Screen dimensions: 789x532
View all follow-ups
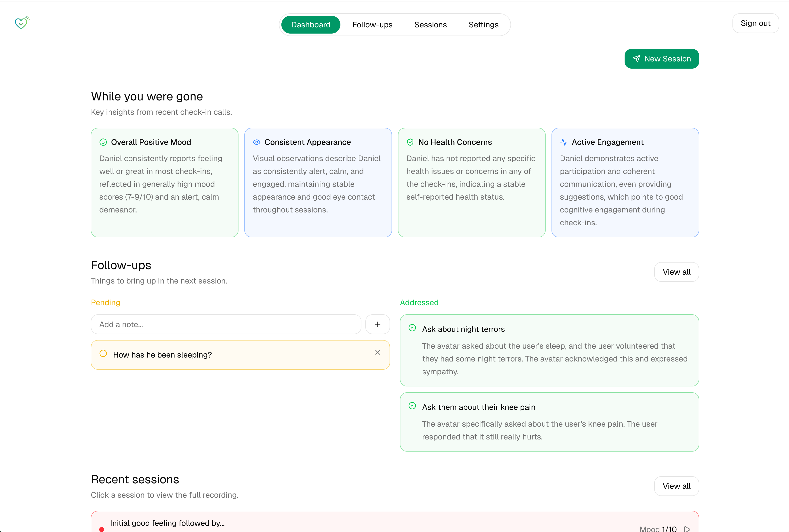point(676,272)
